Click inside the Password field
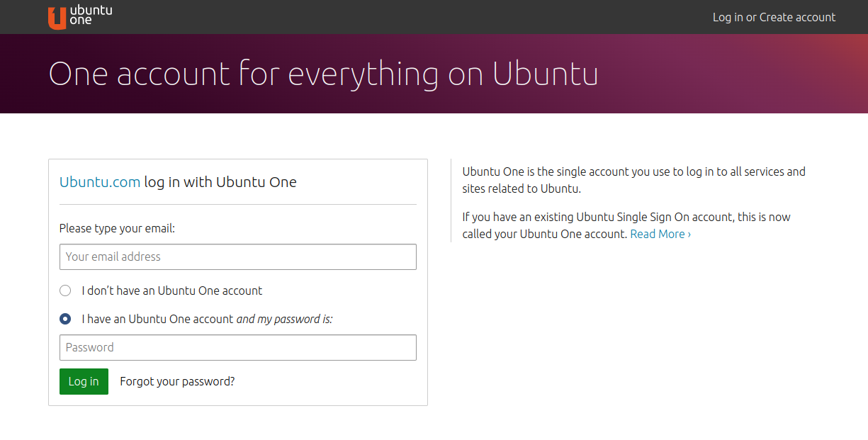The image size is (868, 440). (x=237, y=347)
